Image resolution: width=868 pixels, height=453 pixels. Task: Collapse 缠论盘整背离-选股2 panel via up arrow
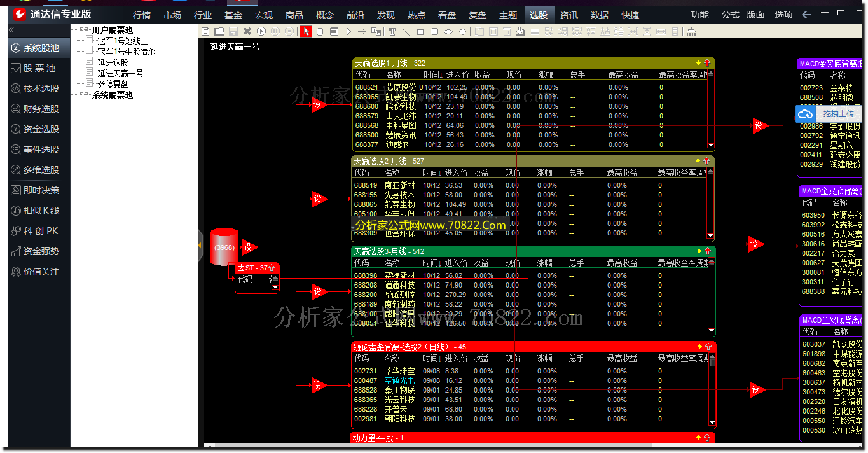coord(708,347)
